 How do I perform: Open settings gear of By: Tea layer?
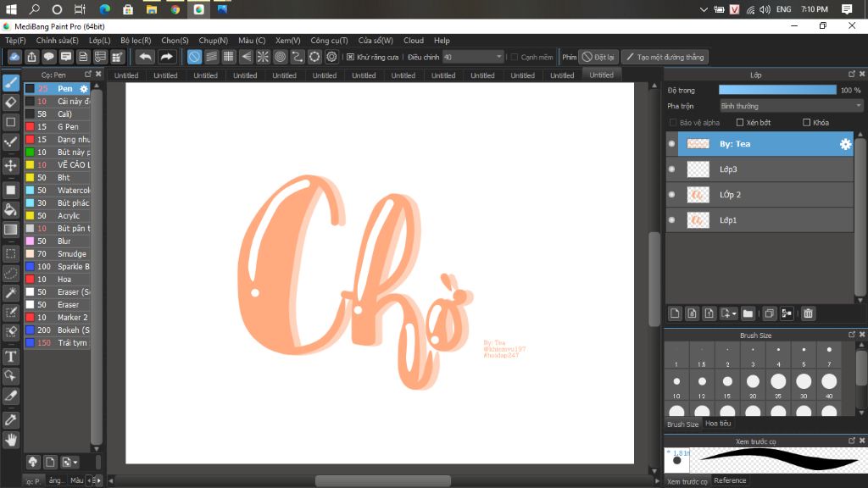(845, 144)
